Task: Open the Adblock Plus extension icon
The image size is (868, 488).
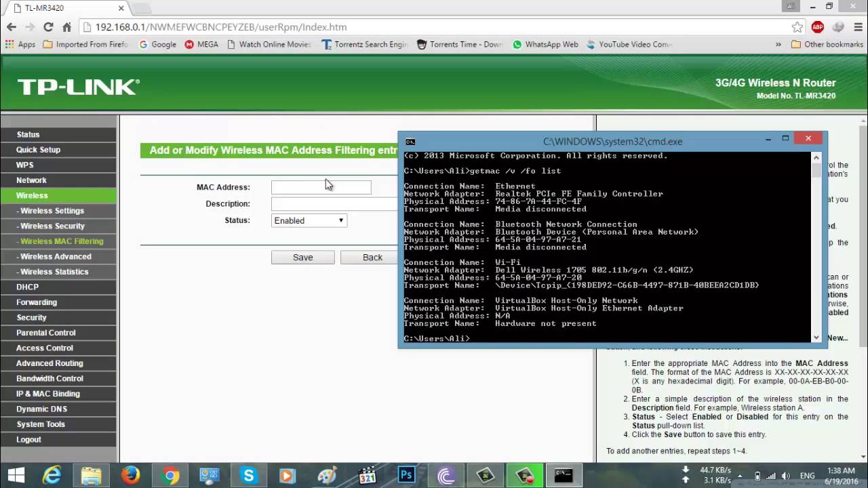Action: (x=818, y=27)
